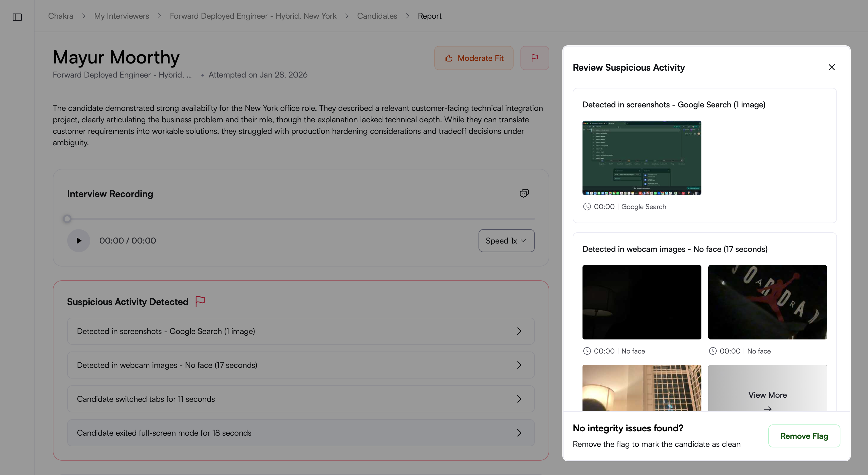Navigate to Candidates breadcrumb

(x=377, y=16)
